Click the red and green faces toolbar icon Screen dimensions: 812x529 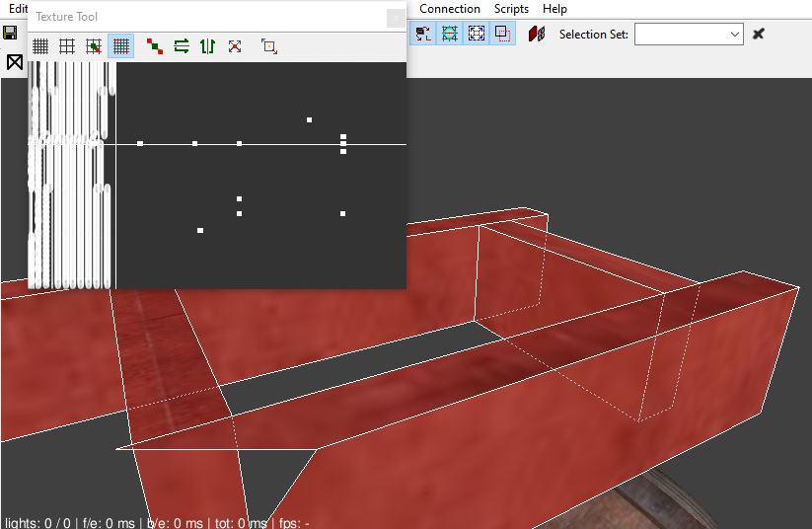(537, 34)
